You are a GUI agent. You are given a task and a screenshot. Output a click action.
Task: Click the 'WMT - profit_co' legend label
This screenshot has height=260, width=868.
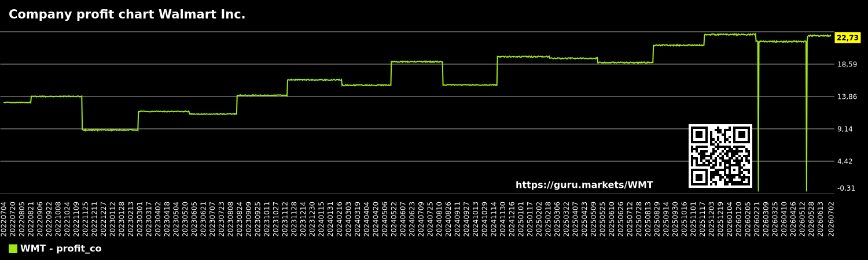pyautogui.click(x=61, y=249)
